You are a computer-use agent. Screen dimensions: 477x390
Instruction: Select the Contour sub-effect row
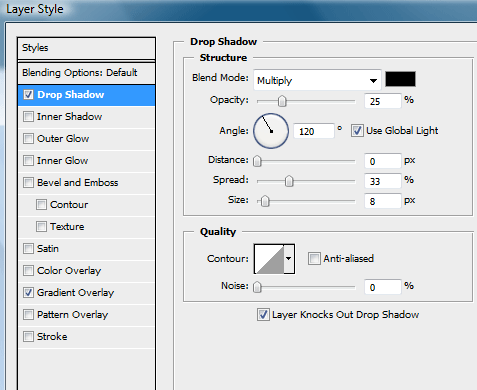coord(86,205)
